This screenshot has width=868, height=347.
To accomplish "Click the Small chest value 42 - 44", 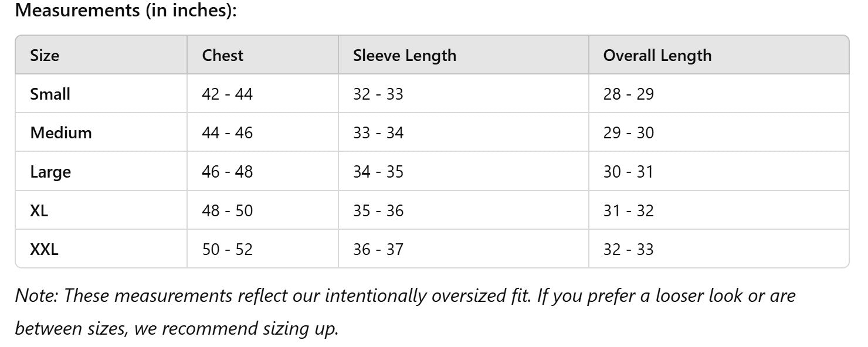I will click(x=227, y=94).
